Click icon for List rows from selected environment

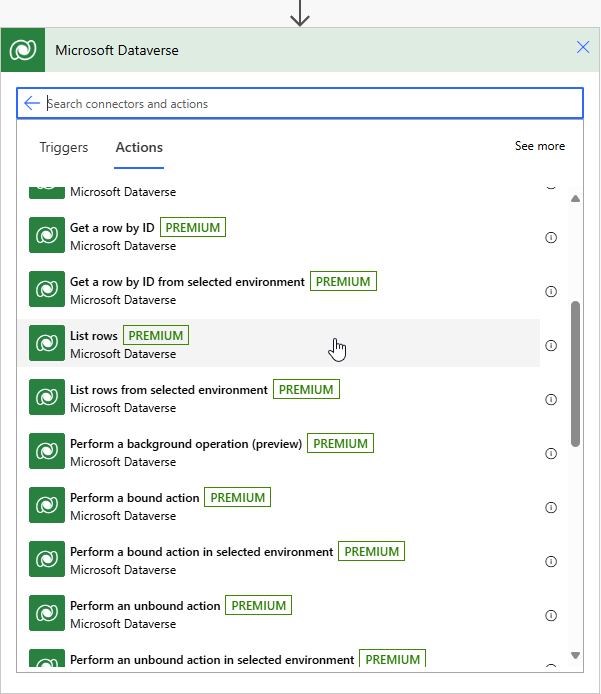(47, 397)
